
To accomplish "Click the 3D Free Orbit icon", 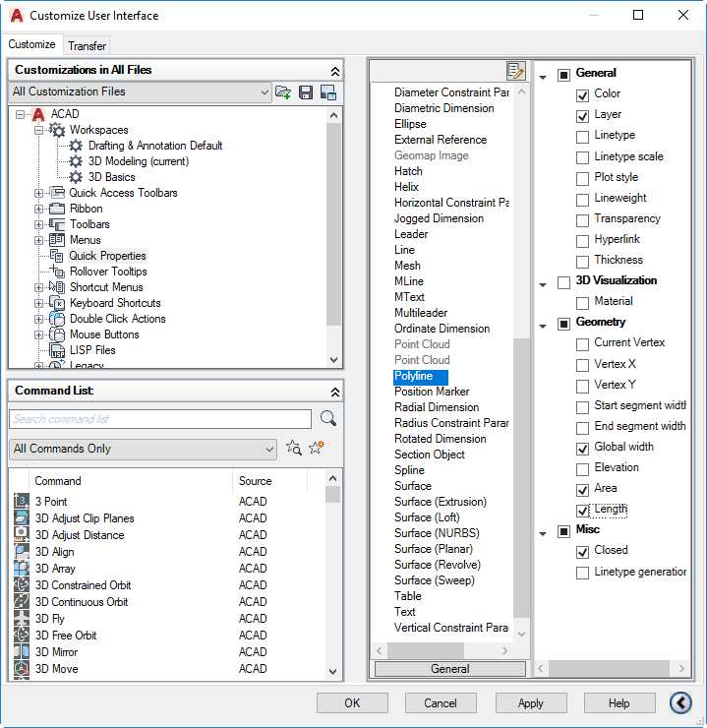I will pyautogui.click(x=22, y=635).
